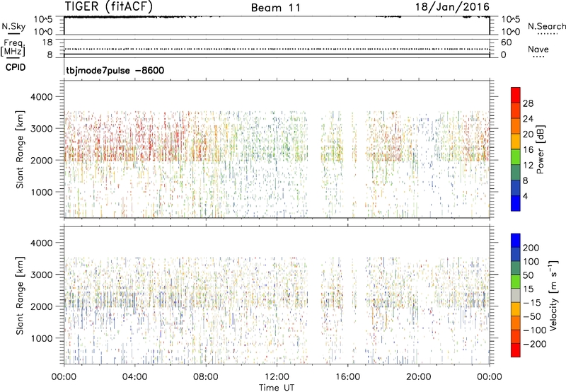The width and height of the screenshot is (566, 392).
Task: Click the 'N.Search' legend label
Action: (x=547, y=26)
